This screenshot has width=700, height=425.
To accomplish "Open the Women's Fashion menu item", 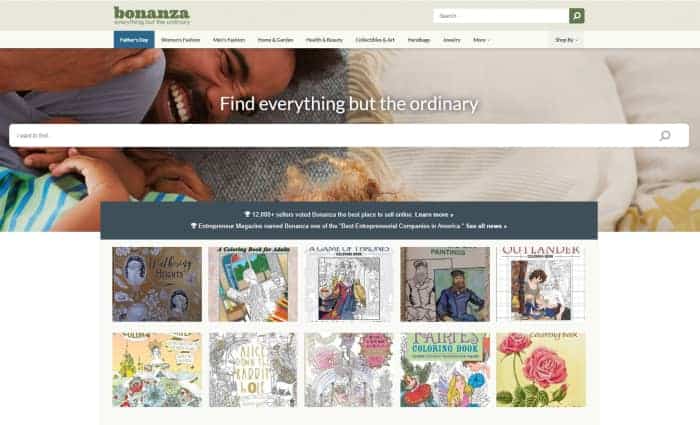I will pyautogui.click(x=180, y=40).
